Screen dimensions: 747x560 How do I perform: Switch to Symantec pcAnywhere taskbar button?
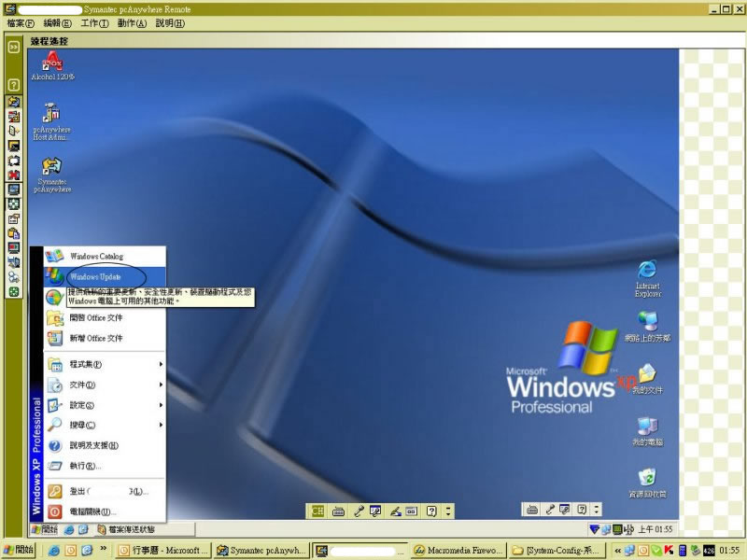[x=261, y=550]
